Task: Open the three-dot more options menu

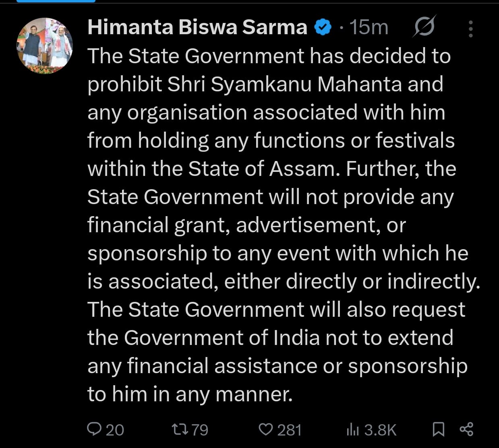Action: (470, 29)
